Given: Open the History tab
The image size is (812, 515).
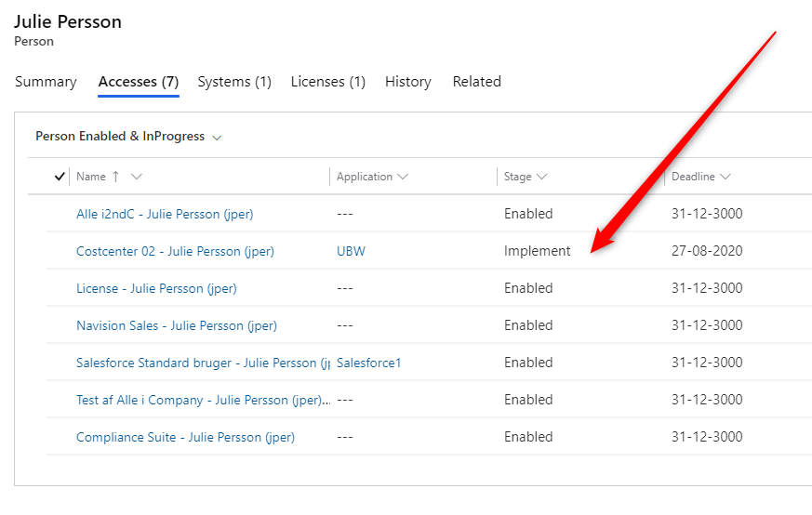Looking at the screenshot, I should [x=408, y=82].
